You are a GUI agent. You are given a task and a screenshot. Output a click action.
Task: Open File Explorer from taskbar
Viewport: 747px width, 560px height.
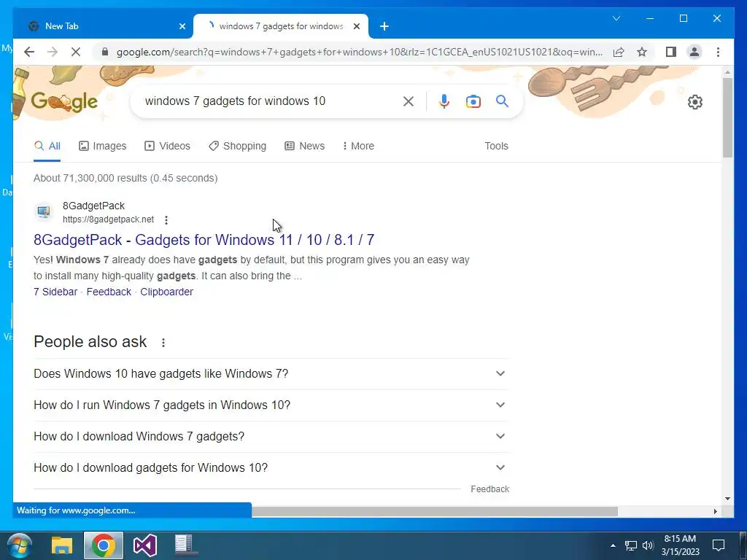click(62, 545)
